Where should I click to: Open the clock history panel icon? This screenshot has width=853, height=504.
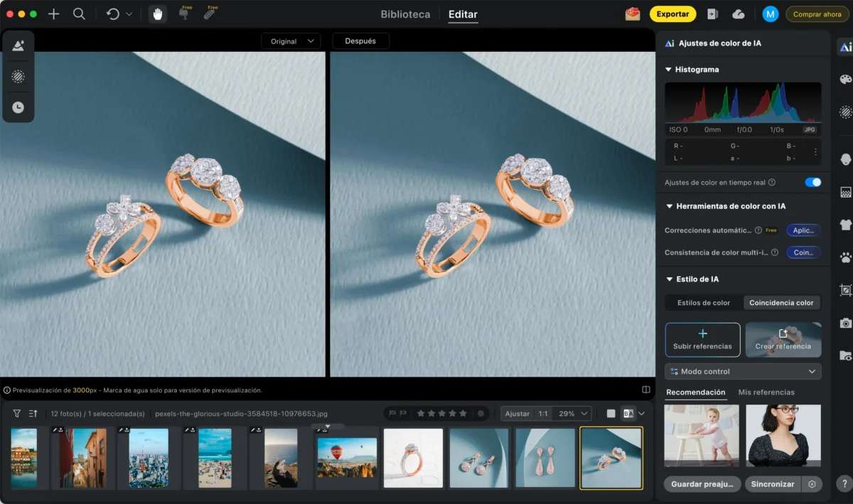pos(18,107)
